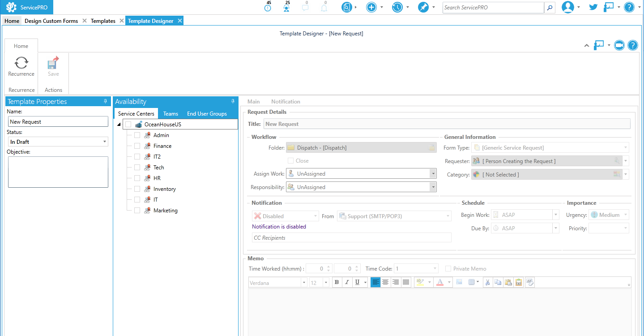
Task: Open the End User Groups tab
Action: (207, 114)
